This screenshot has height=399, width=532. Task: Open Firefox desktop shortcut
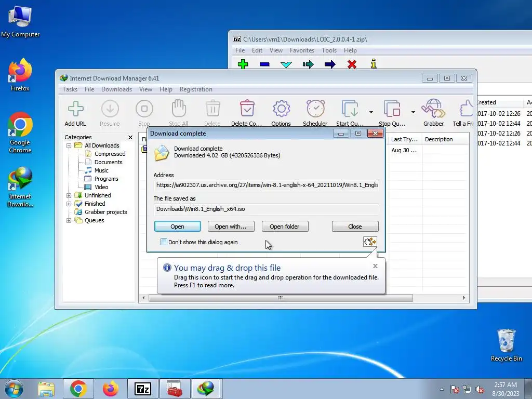pyautogui.click(x=20, y=75)
